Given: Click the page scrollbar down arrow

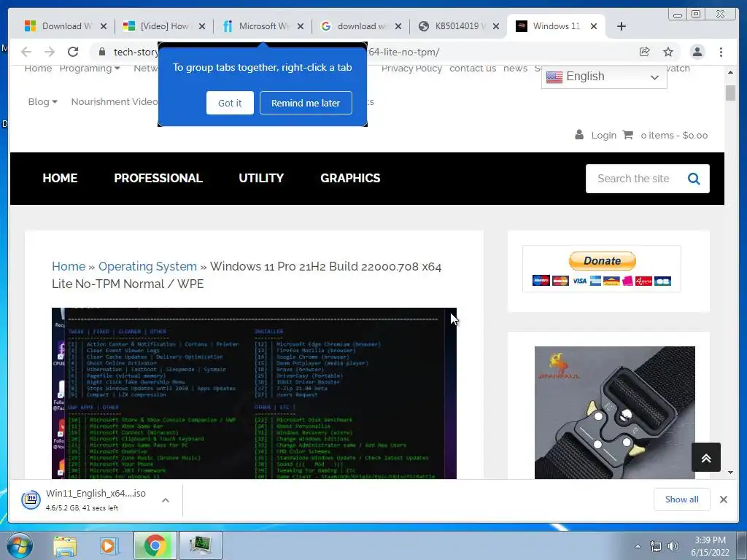Looking at the screenshot, I should click(x=731, y=472).
